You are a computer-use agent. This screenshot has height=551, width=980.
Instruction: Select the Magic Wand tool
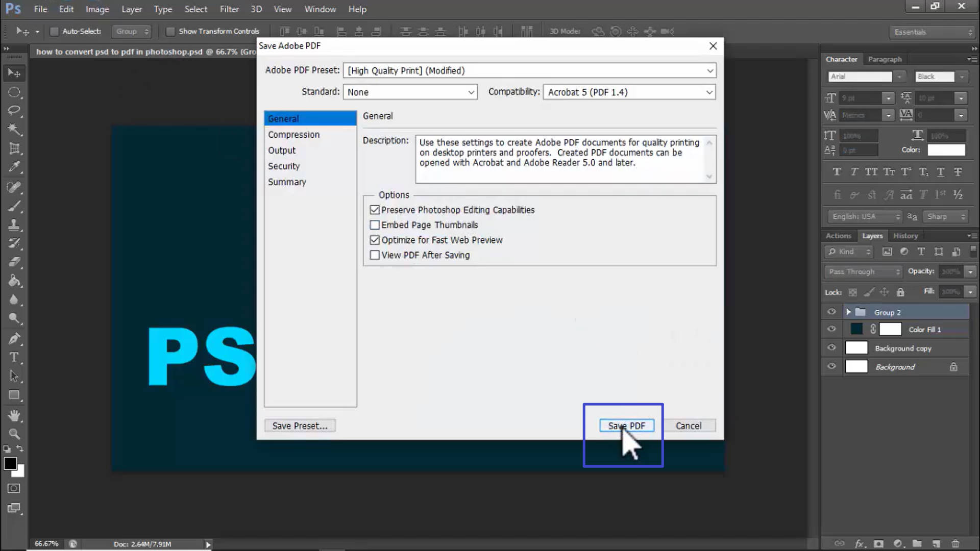pos(14,130)
